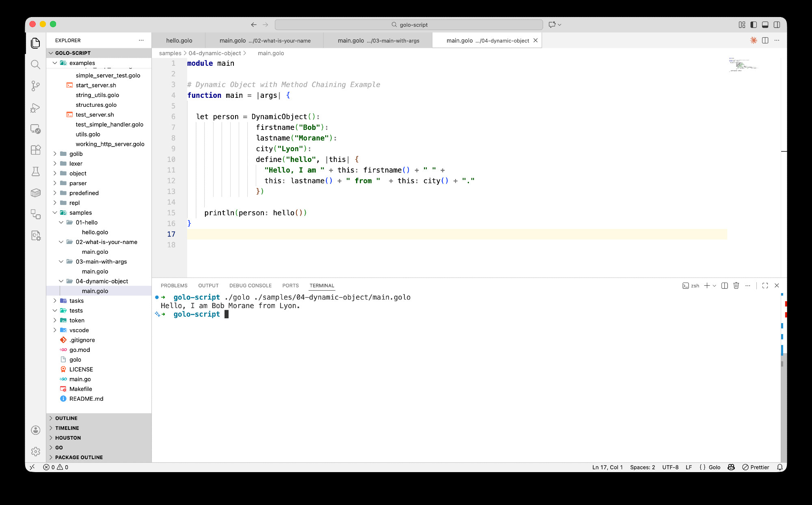The image size is (812, 505).
Task: Toggle the bottom panel visibility
Action: (765, 25)
